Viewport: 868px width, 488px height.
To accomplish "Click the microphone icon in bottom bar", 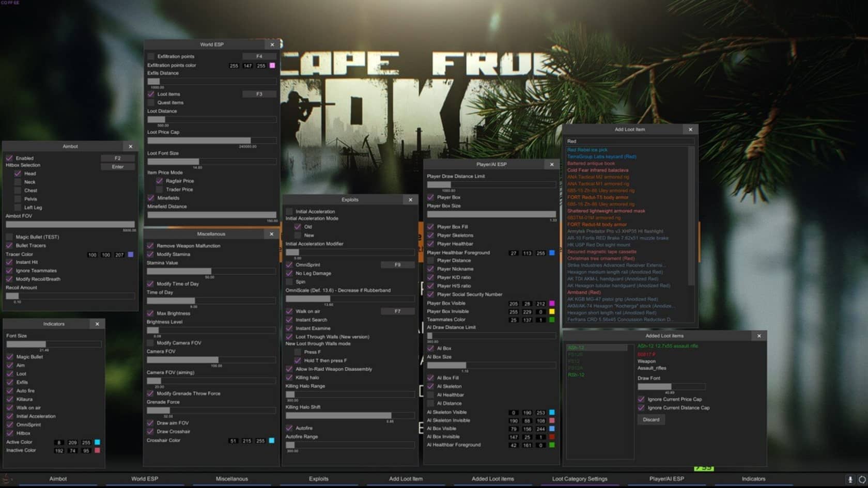I will point(850,479).
